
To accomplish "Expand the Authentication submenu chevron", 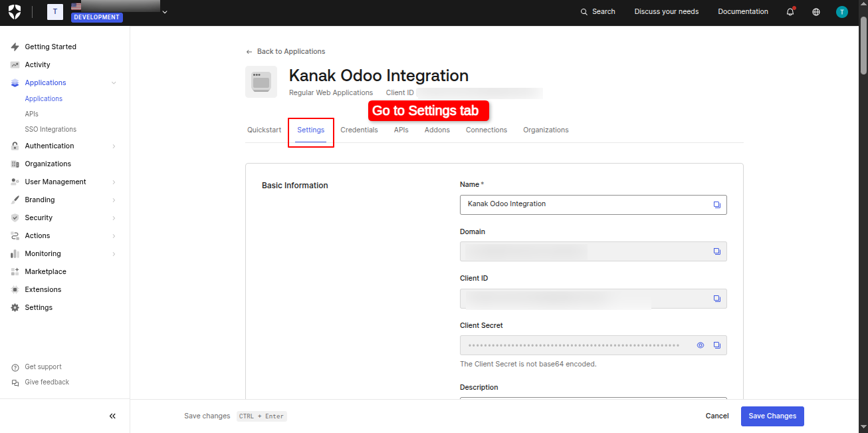I will [114, 146].
